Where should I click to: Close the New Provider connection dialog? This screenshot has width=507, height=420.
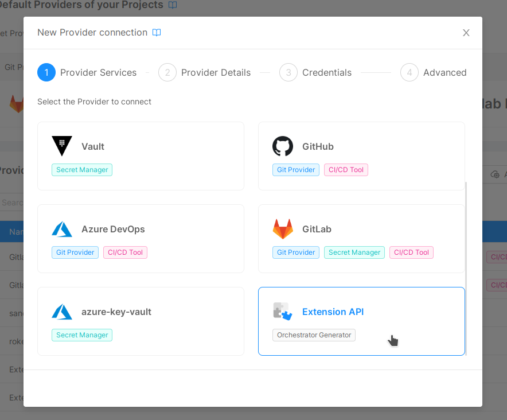click(x=466, y=33)
